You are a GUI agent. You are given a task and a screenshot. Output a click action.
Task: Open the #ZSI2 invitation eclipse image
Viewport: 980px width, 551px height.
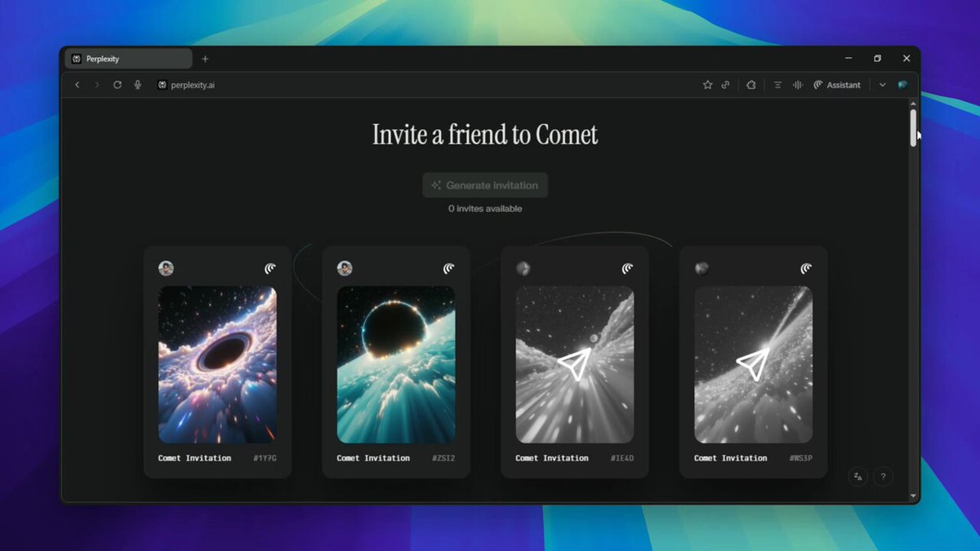click(x=396, y=365)
